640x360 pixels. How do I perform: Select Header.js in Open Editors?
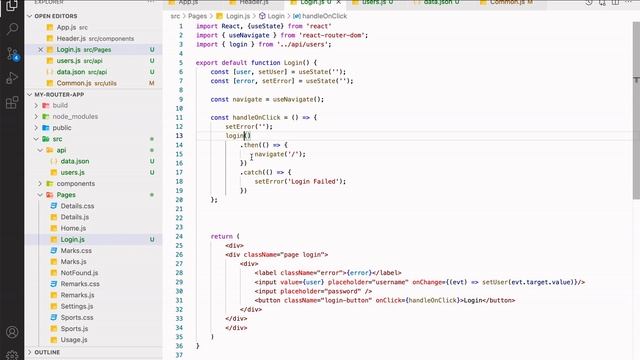click(93, 38)
